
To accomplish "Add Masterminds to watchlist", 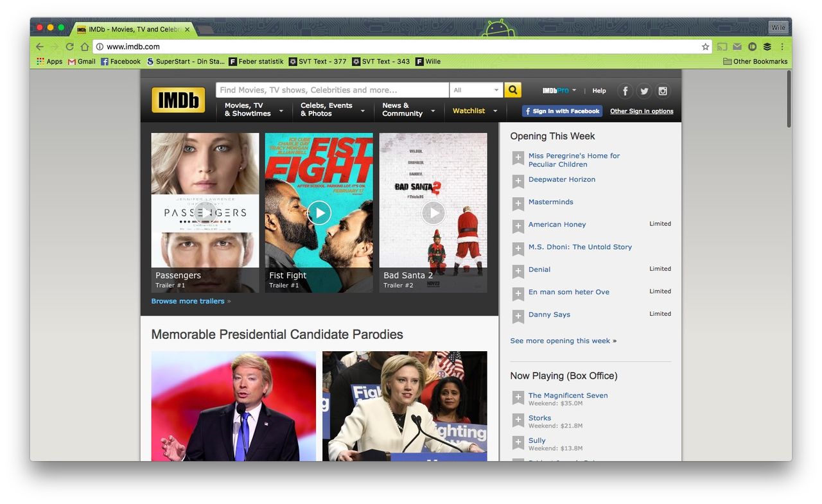I will 518,204.
